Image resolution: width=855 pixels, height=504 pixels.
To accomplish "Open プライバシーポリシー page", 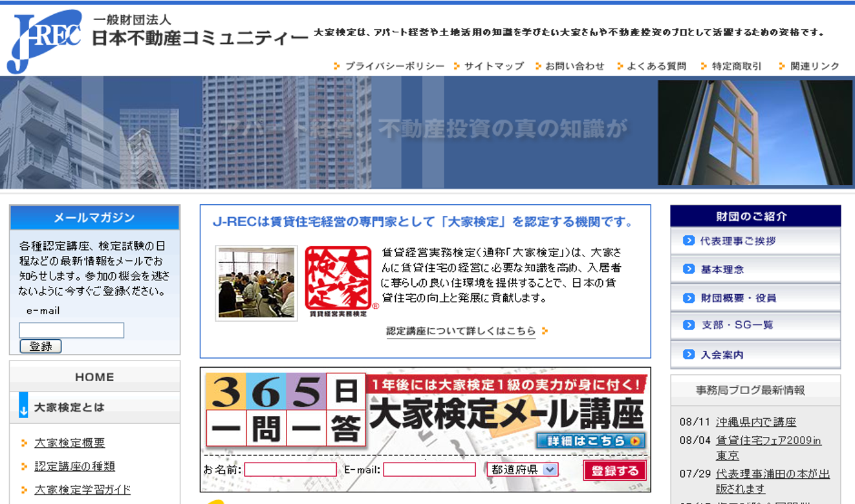I will point(395,66).
